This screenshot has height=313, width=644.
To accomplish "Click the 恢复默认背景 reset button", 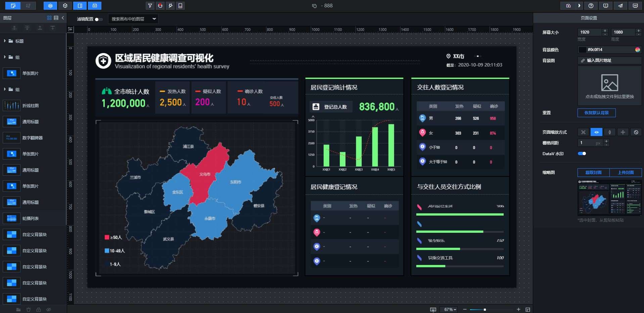I will coord(596,113).
